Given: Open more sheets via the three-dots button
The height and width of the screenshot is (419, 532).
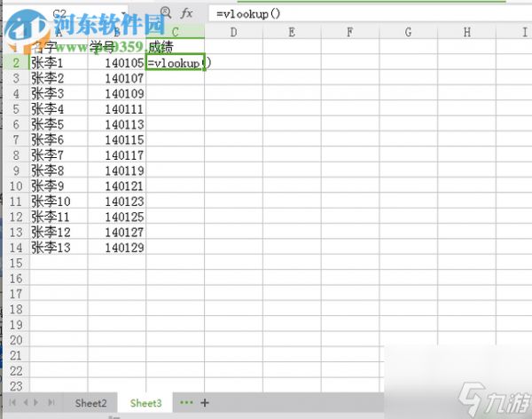Looking at the screenshot, I should point(186,403).
